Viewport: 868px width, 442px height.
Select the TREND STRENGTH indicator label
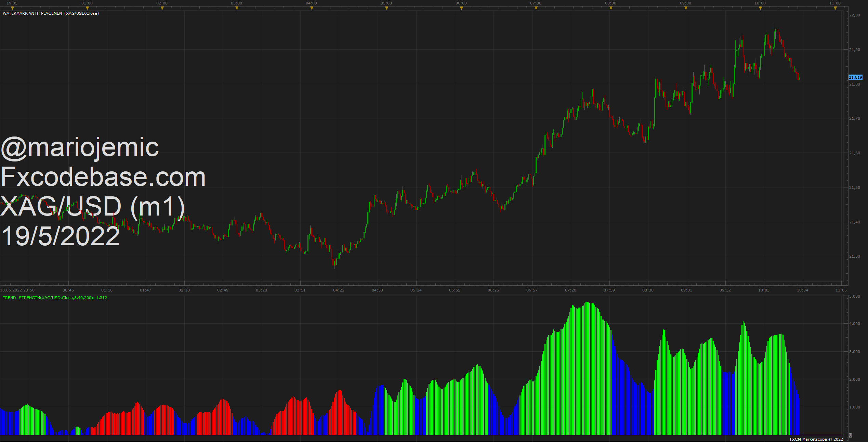pyautogui.click(x=55, y=298)
